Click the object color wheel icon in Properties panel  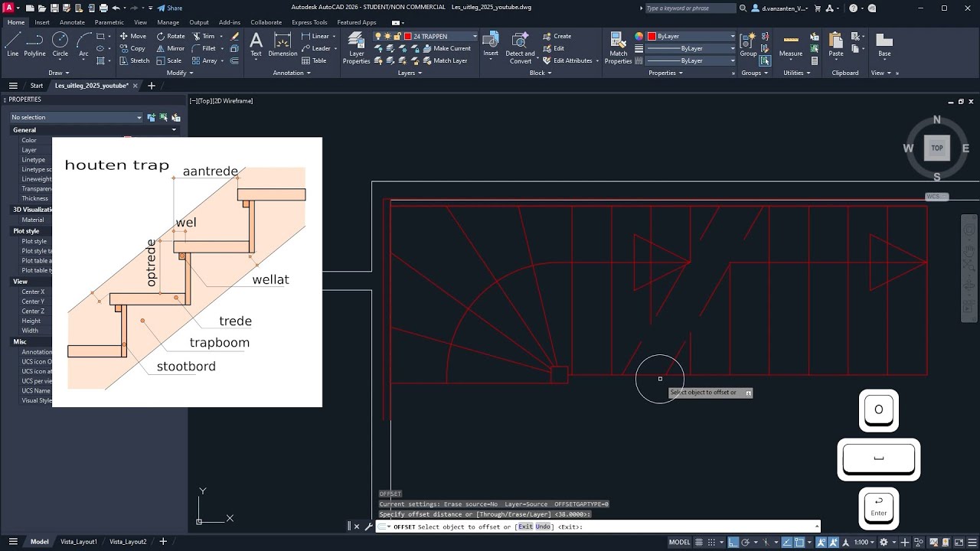(639, 36)
